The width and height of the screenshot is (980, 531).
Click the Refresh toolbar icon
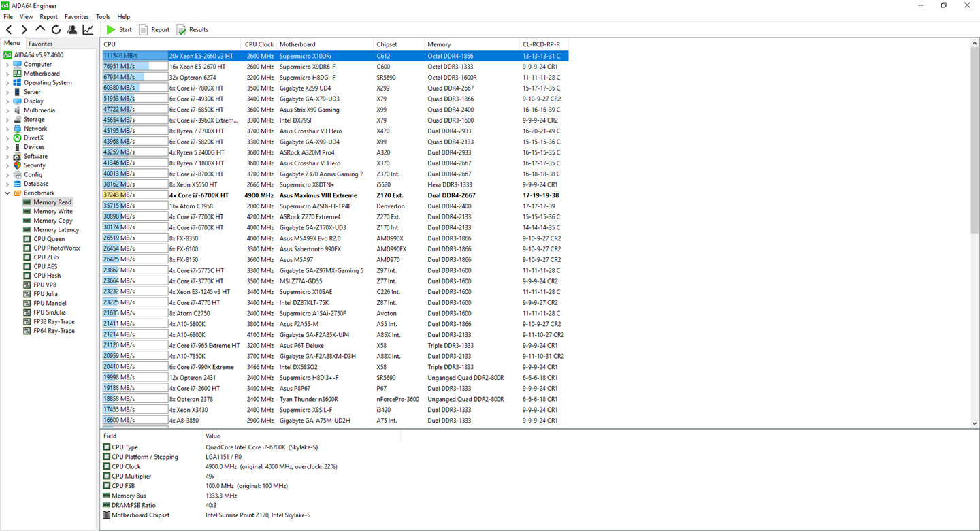coord(56,29)
